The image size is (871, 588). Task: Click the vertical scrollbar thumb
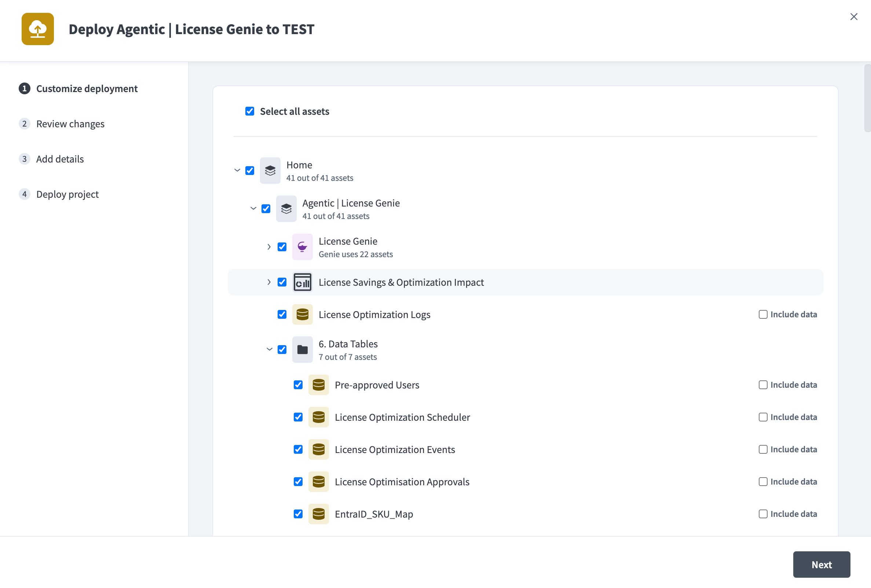(x=867, y=98)
